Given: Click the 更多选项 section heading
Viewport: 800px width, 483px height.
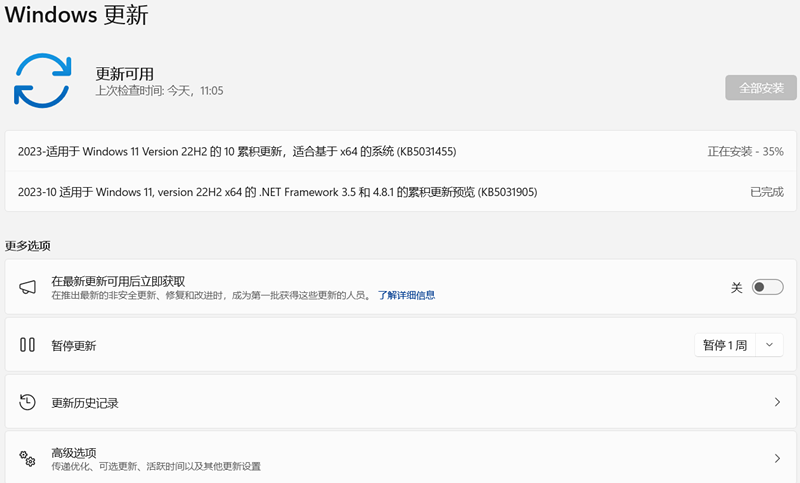Looking at the screenshot, I should click(28, 246).
